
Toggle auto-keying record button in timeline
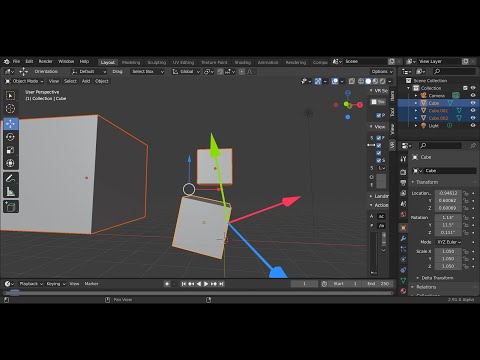pos(167,284)
